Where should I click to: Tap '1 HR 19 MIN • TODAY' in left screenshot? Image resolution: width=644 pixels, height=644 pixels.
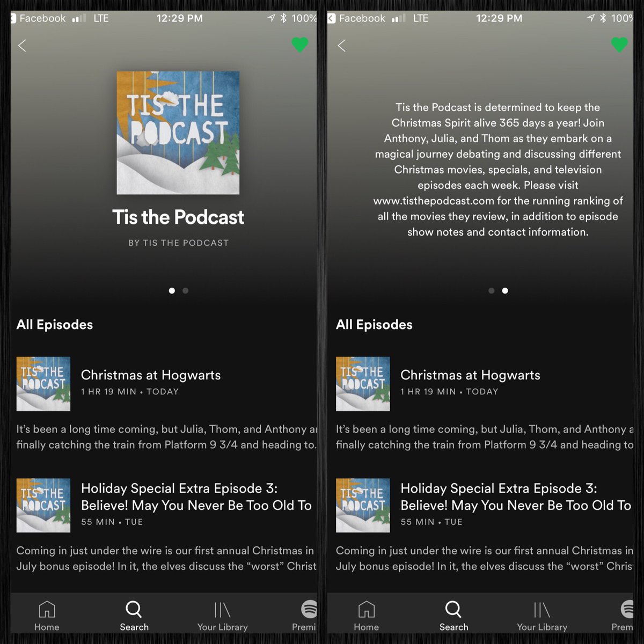coord(130,392)
